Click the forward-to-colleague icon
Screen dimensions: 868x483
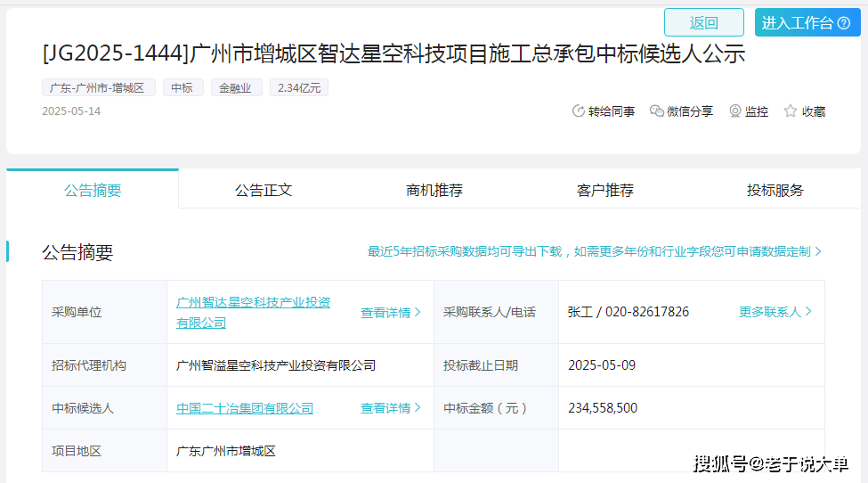pos(578,111)
